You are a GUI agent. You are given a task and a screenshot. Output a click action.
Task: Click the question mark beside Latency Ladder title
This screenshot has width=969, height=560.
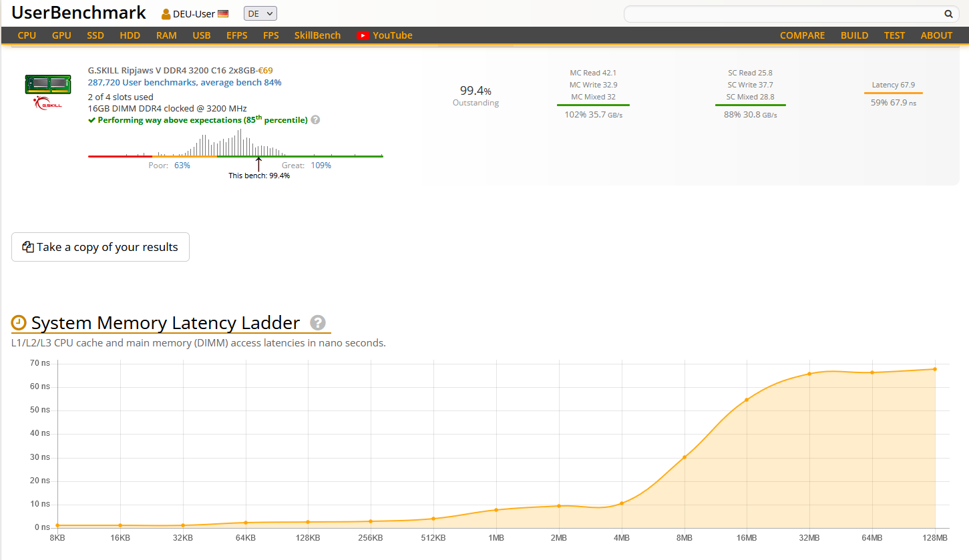[318, 323]
